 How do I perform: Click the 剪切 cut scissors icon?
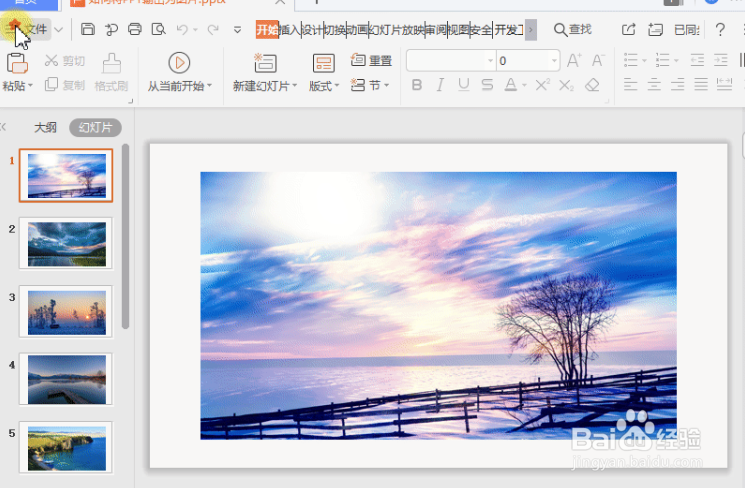tap(51, 60)
